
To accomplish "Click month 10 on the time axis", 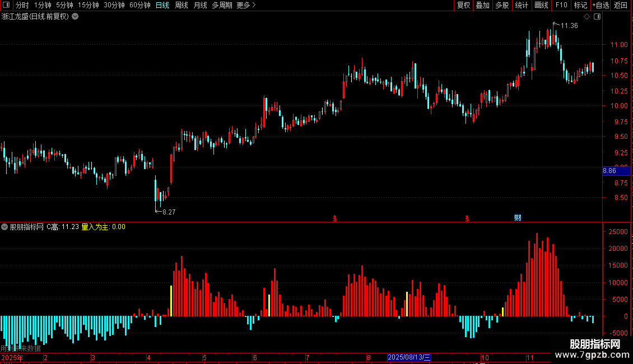I will 485,357.
